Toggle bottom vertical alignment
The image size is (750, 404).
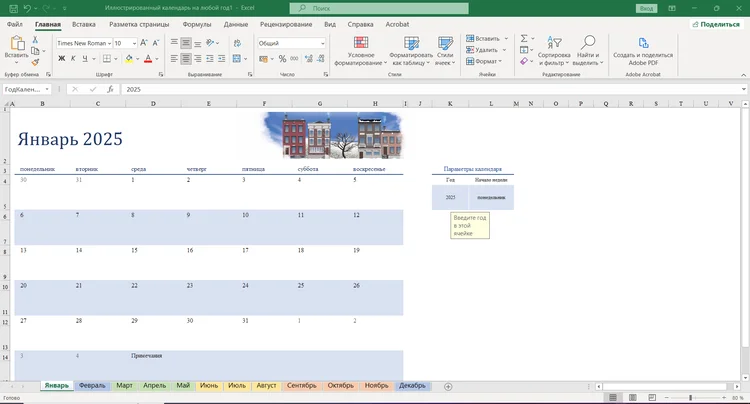point(198,43)
